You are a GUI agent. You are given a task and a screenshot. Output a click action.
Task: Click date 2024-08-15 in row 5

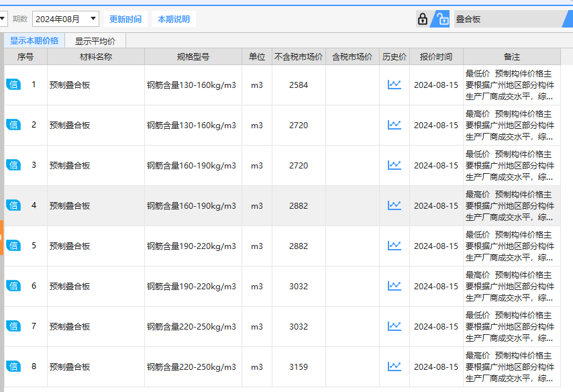436,246
